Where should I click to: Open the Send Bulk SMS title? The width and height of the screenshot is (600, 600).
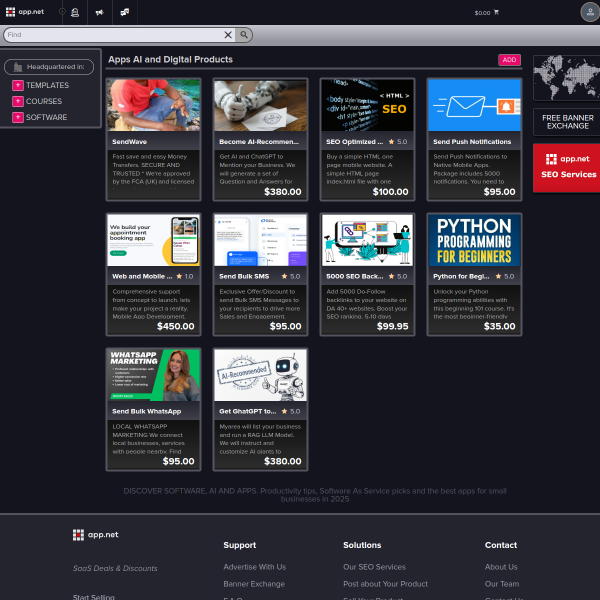(x=244, y=276)
